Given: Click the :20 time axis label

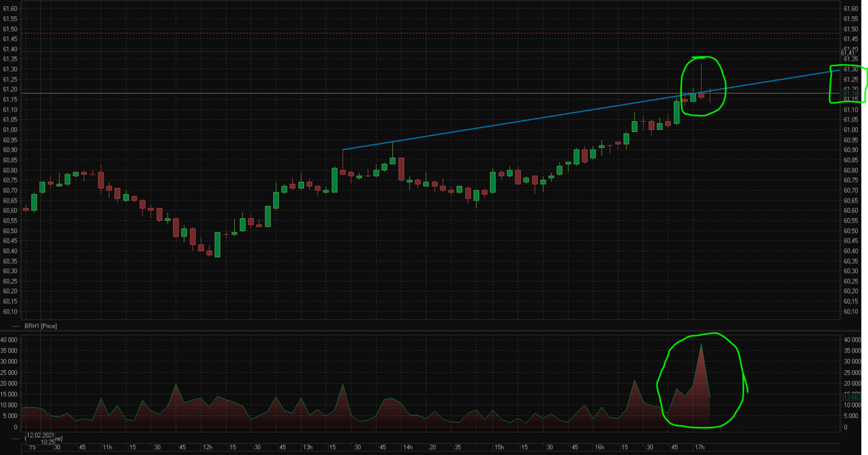Looking at the screenshot, I should point(432,447).
